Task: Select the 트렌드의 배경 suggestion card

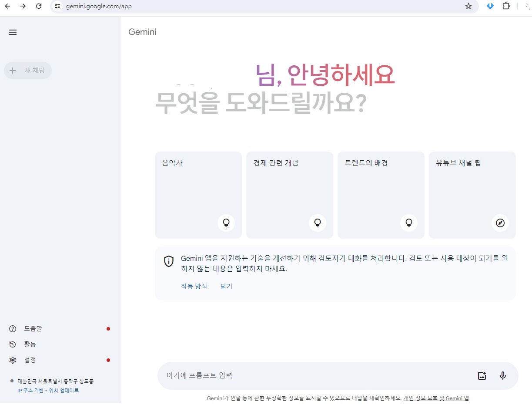Action: point(381,195)
